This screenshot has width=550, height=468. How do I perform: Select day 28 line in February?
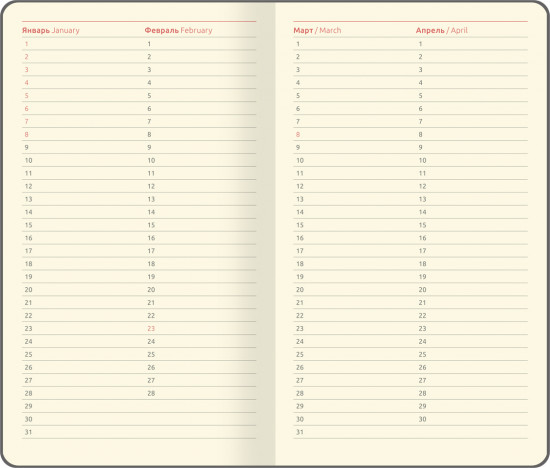[x=200, y=393]
